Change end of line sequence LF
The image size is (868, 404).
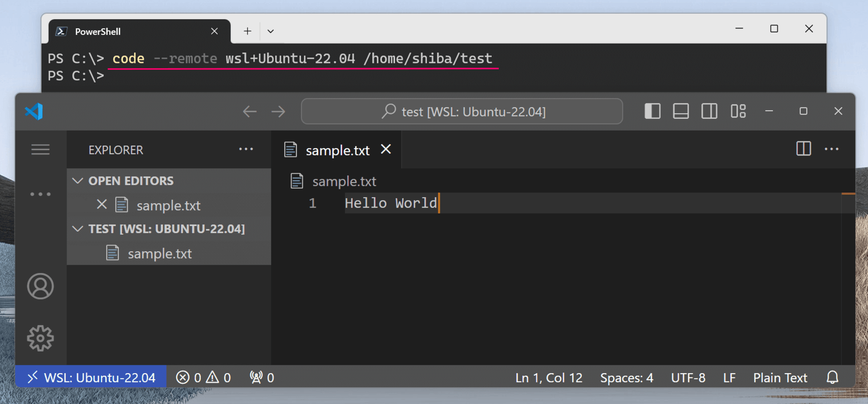point(729,378)
